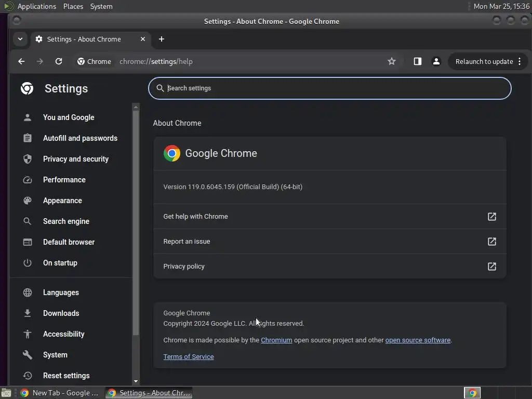Click the sidebar scrollbar down arrow
The width and height of the screenshot is (532, 399).
pyautogui.click(x=136, y=381)
